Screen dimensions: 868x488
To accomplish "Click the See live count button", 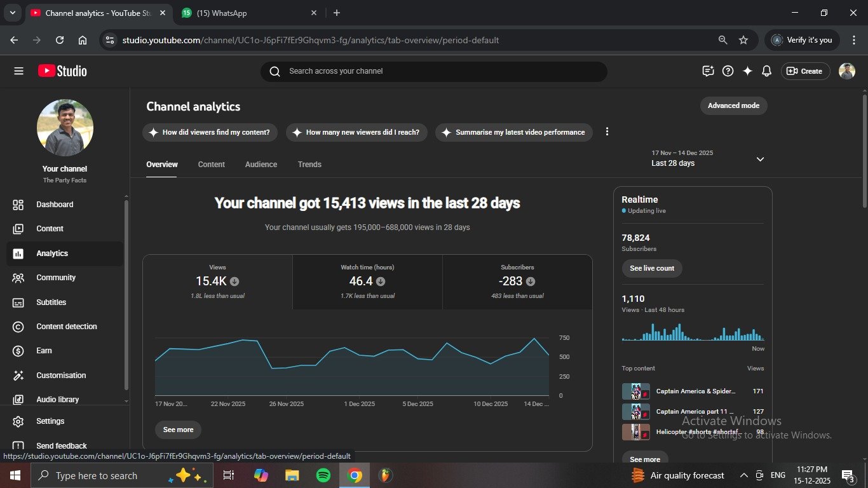I will [651, 268].
